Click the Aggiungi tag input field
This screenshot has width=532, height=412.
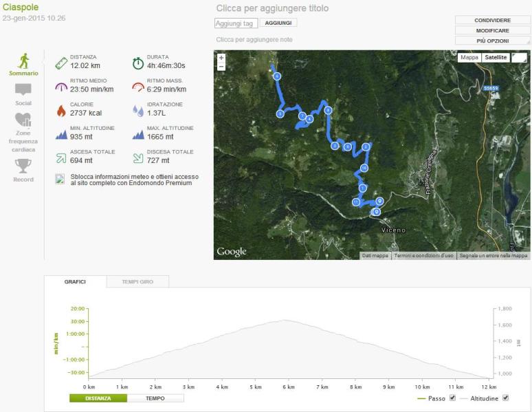(236, 23)
